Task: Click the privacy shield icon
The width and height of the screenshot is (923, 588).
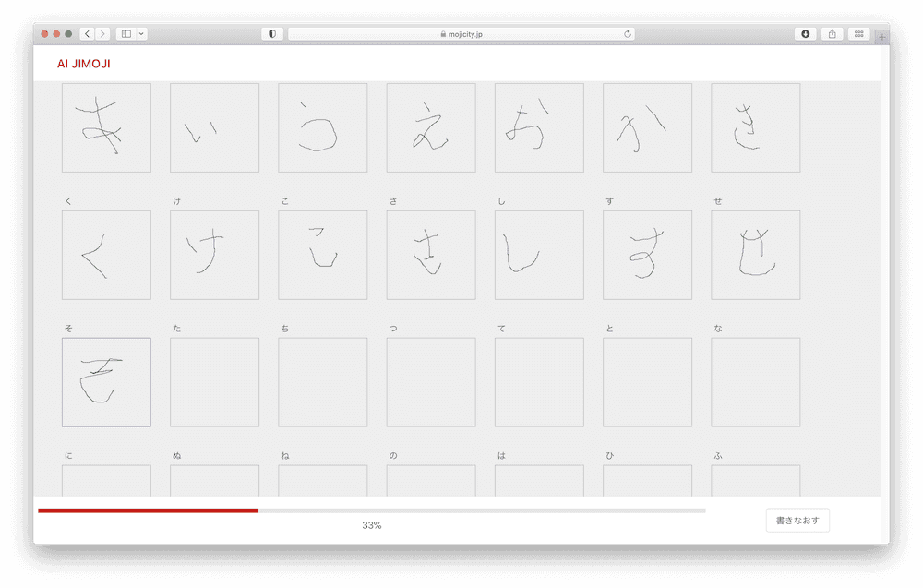Action: 272,34
